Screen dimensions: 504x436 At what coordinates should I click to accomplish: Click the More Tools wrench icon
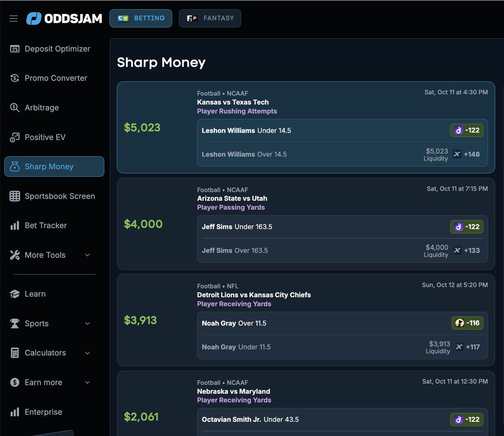15,255
